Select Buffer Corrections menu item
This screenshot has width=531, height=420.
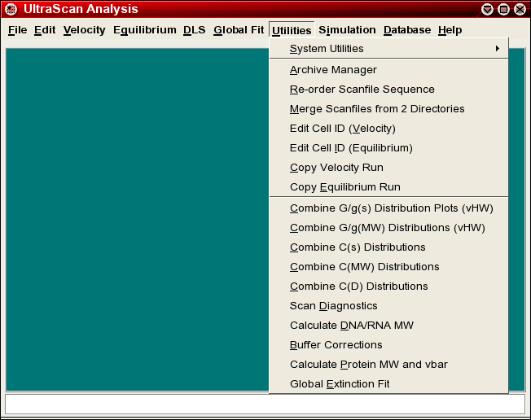(336, 345)
